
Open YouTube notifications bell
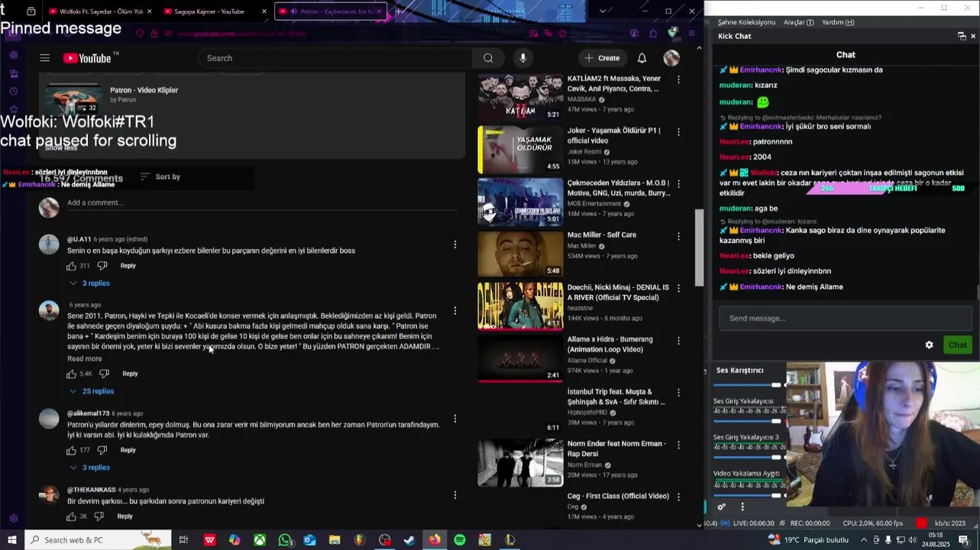tap(642, 58)
